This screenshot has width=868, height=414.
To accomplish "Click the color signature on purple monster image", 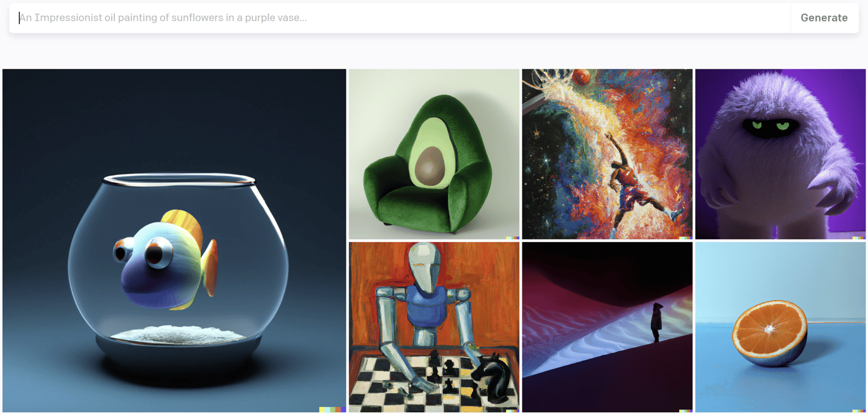I will [x=859, y=238].
